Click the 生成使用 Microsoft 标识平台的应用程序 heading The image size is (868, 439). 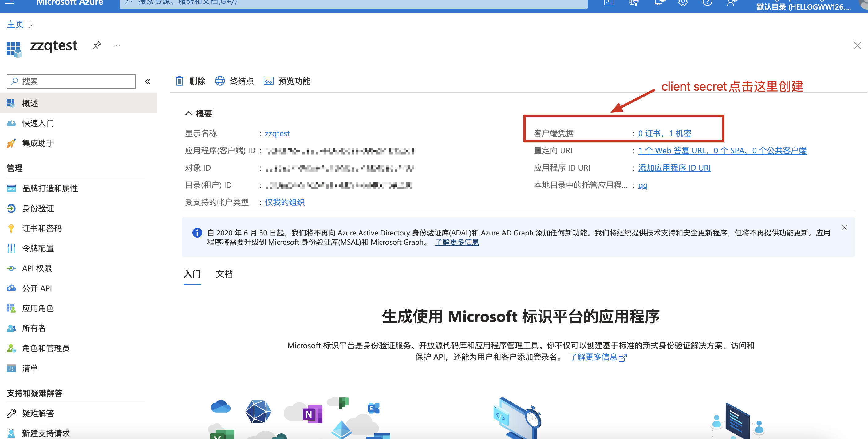[x=521, y=316]
